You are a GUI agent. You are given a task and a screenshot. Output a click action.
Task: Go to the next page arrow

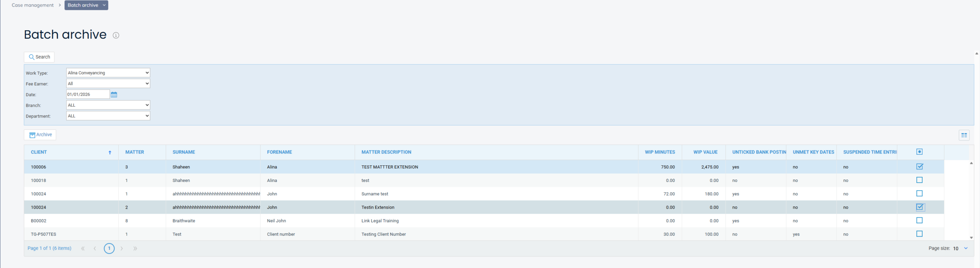point(122,248)
